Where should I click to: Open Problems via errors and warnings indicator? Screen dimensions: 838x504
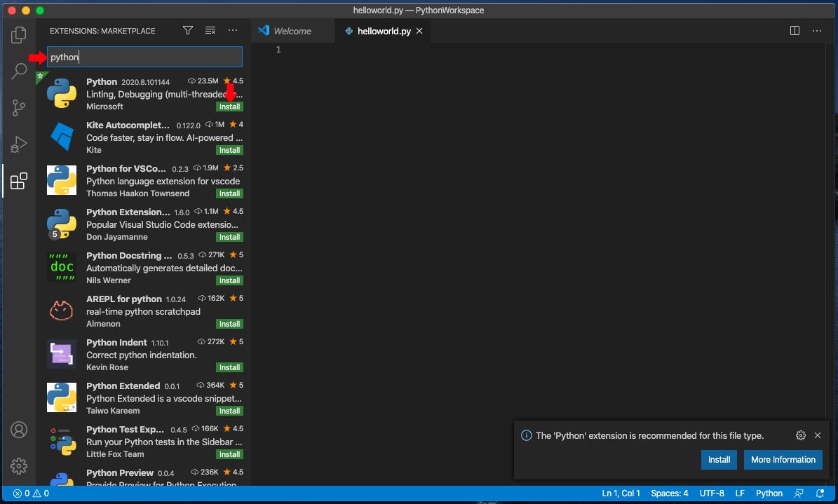point(31,493)
